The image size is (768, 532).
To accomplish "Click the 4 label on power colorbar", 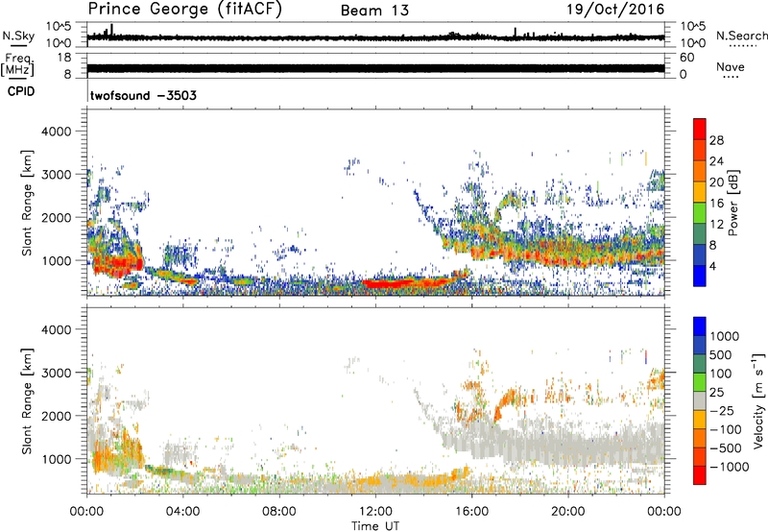I will (712, 266).
